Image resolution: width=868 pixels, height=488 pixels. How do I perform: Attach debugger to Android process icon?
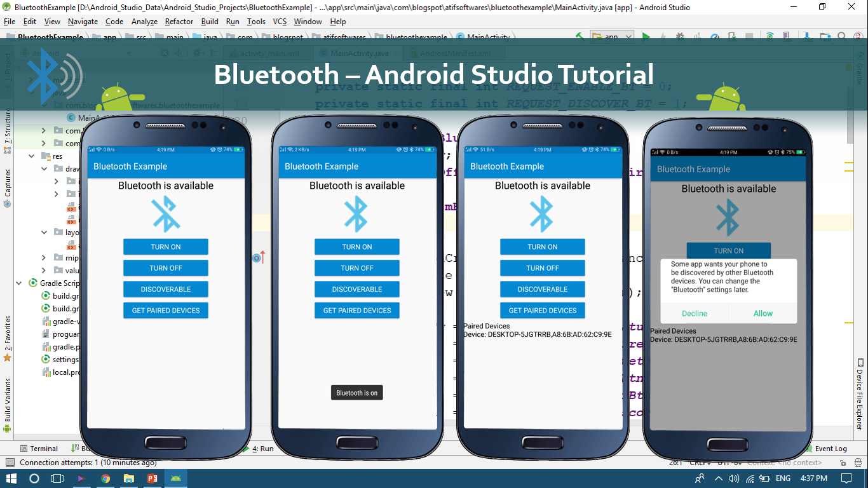point(732,36)
